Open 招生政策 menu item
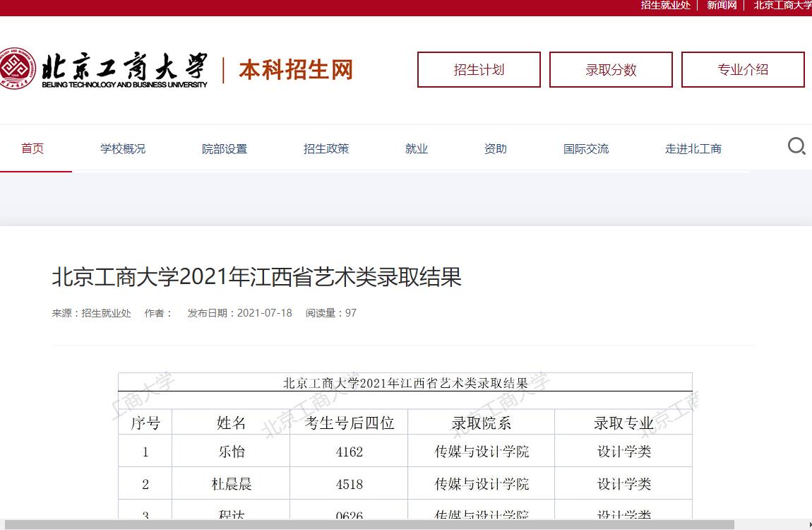This screenshot has width=812, height=530. pos(326,148)
